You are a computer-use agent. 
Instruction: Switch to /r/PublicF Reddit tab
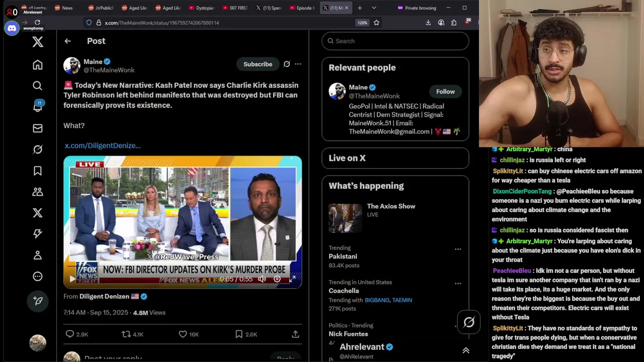[101, 8]
